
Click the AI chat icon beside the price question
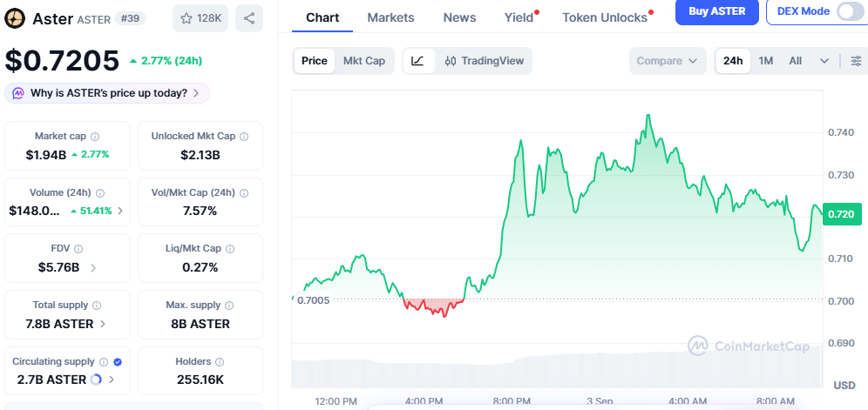[x=18, y=93]
